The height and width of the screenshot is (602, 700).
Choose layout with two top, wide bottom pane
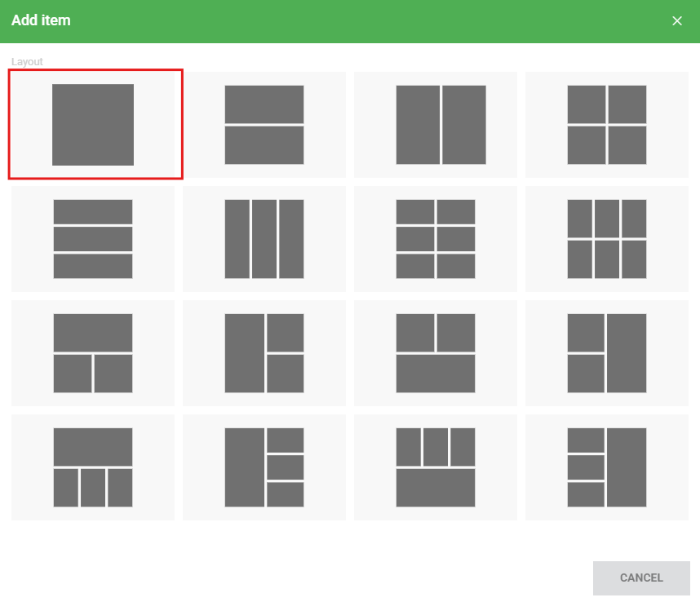click(x=436, y=353)
